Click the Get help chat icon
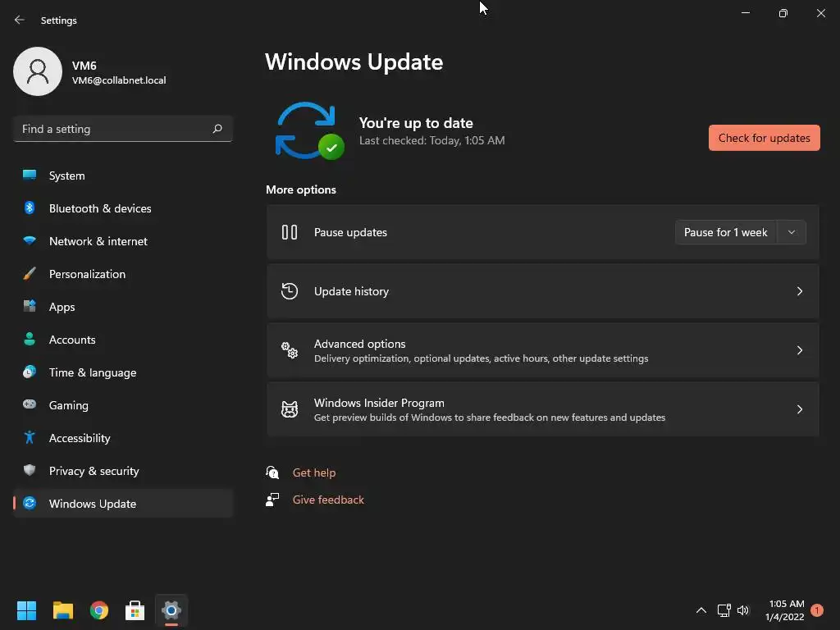The image size is (840, 630). point(272,472)
